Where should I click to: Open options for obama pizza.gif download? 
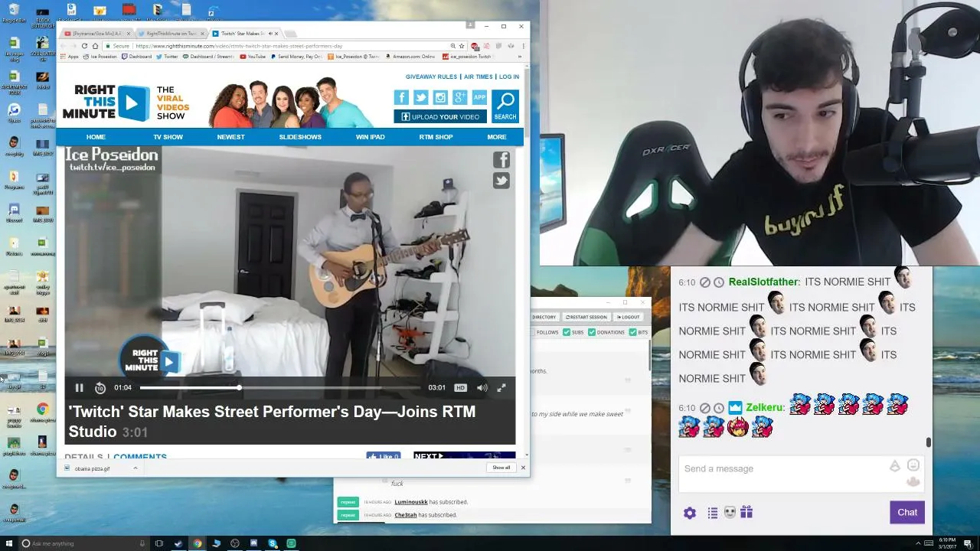[136, 468]
